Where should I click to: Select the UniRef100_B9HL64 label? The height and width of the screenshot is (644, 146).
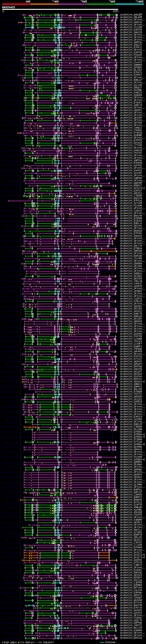(x=131, y=316)
